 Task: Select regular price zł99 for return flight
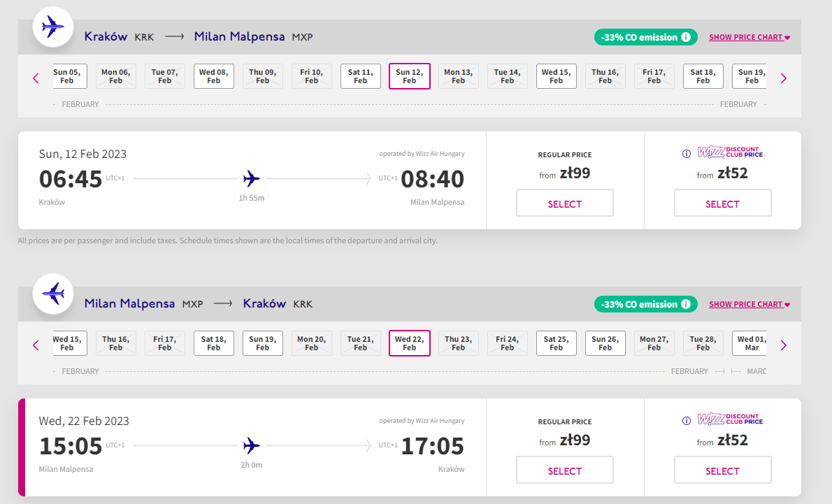click(x=565, y=470)
